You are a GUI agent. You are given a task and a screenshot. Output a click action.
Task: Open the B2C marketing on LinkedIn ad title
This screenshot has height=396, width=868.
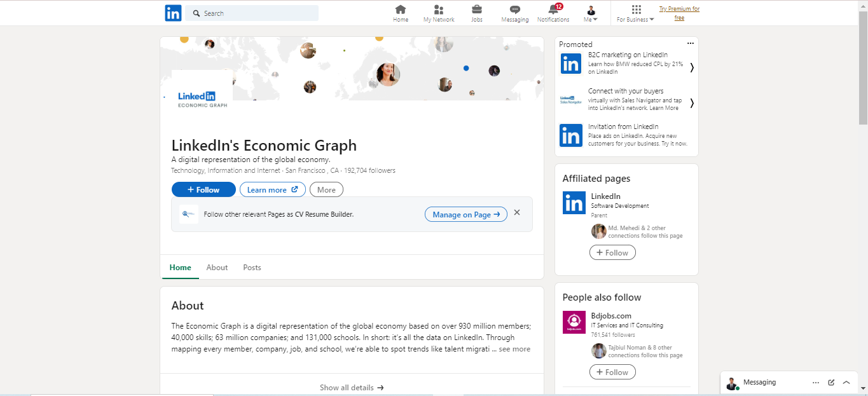tap(628, 55)
